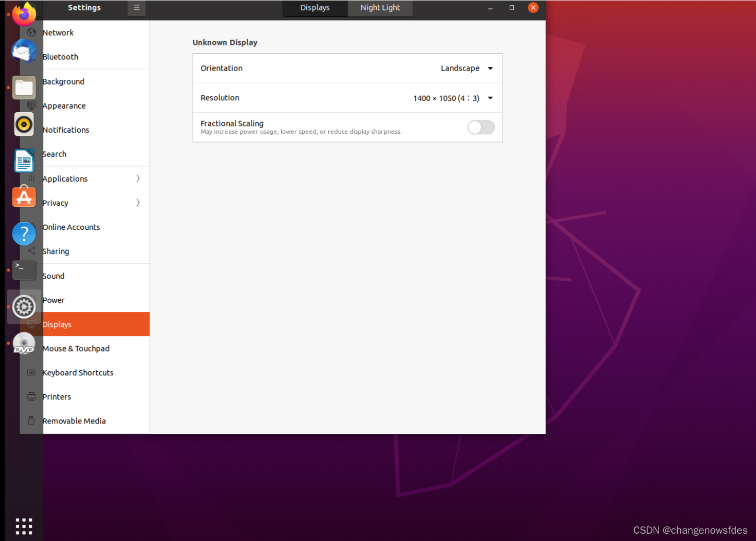Screen dimensions: 756x541
Task: Show Applications grid at dock bottom
Action: click(x=24, y=526)
